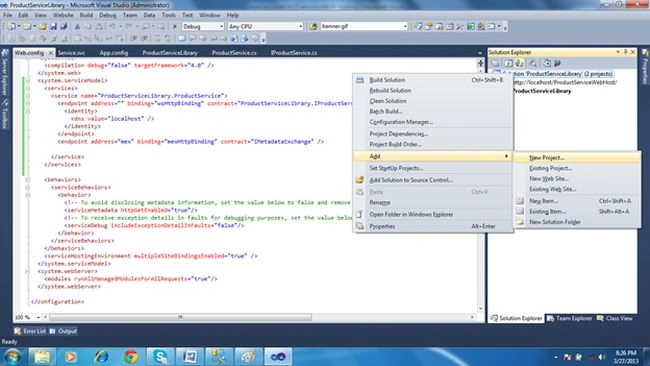Toggle the Solution Explorer auto-hide pin

click(626, 52)
